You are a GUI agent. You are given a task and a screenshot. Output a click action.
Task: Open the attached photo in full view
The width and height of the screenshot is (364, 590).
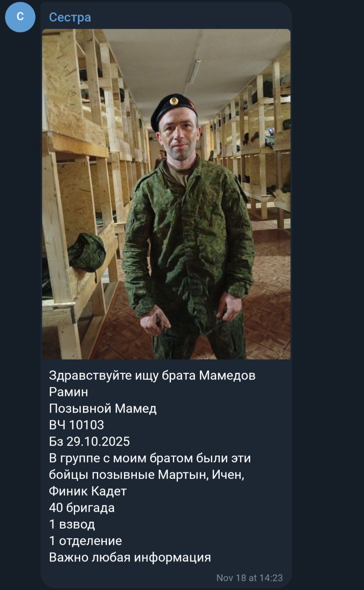tap(166, 194)
